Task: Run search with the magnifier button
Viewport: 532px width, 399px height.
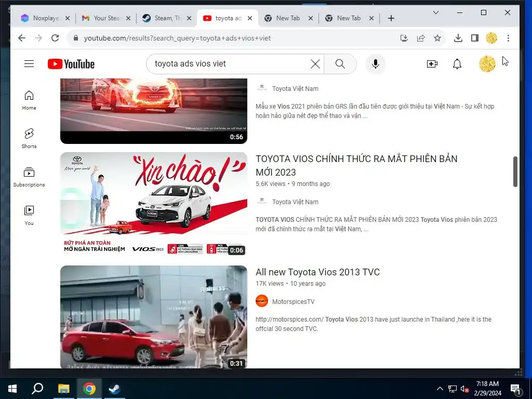Action: (x=340, y=64)
